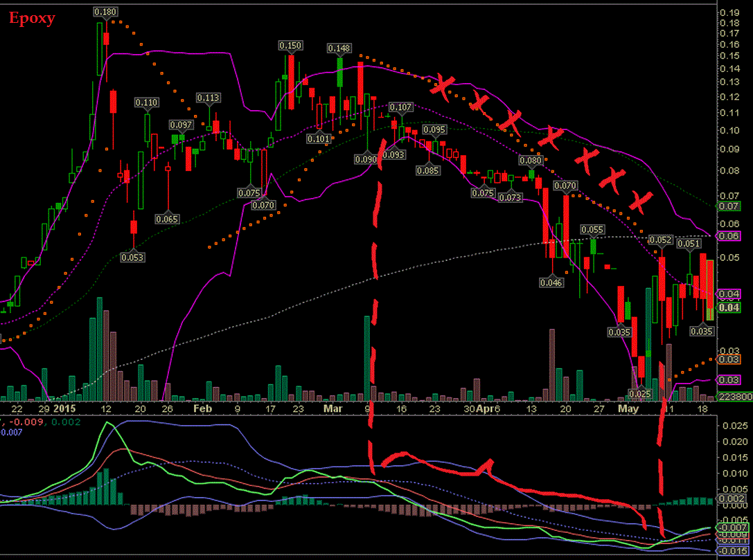Screen dimensions: 753x560
Task: Click the 0.065 low price label
Action: coord(167,219)
